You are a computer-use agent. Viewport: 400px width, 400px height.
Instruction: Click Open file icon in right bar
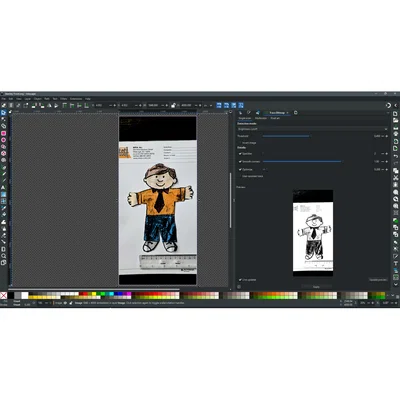point(396,120)
